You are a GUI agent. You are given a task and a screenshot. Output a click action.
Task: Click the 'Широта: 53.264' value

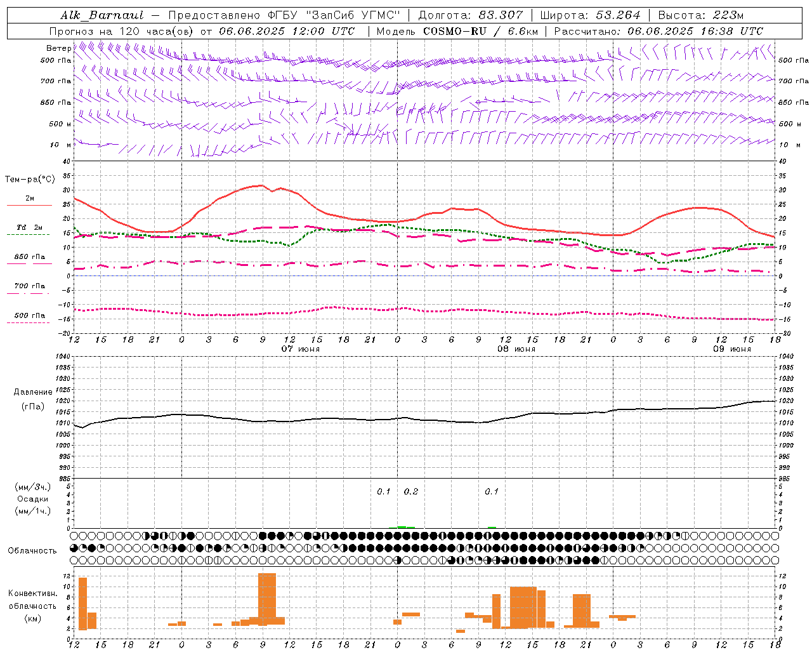pos(591,15)
